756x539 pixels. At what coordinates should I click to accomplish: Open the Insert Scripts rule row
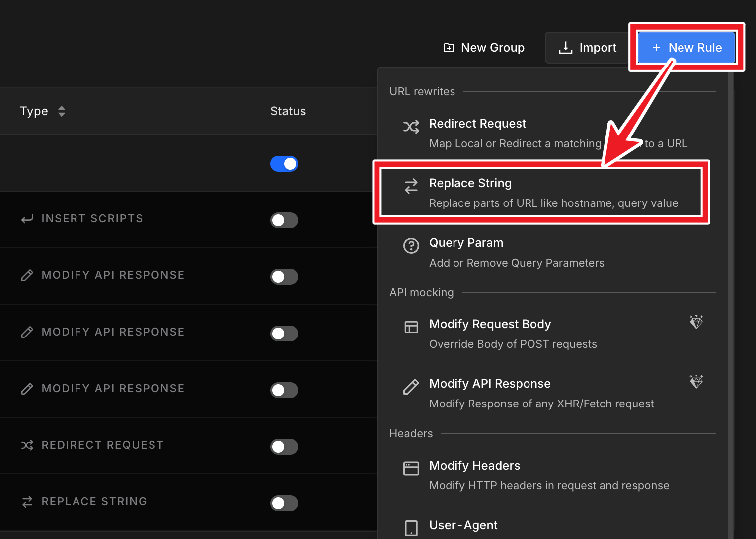tap(92, 219)
